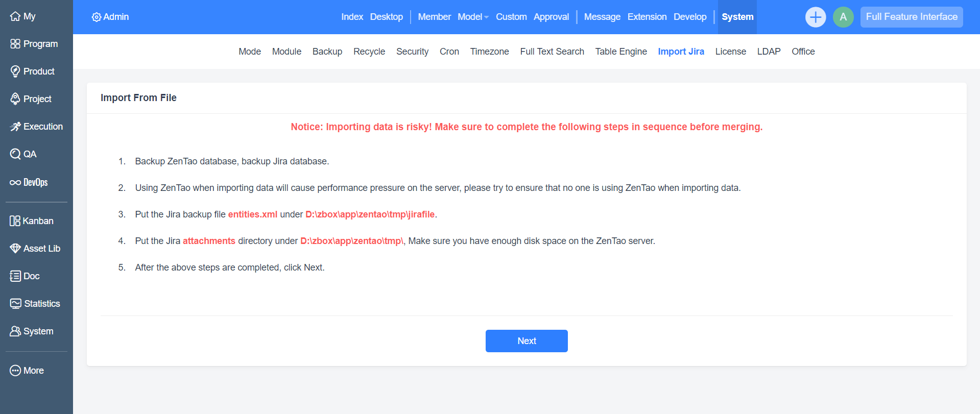Viewport: 980px width, 414px height.
Task: Click the red 'entities.xml' filename text
Action: click(253, 214)
